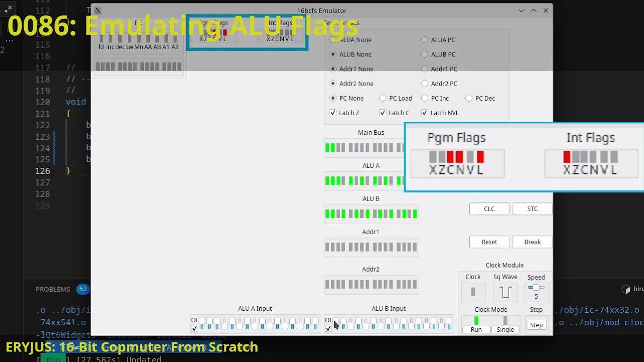
Task: Toggle the Latch NVL checkbox
Action: pos(425,113)
